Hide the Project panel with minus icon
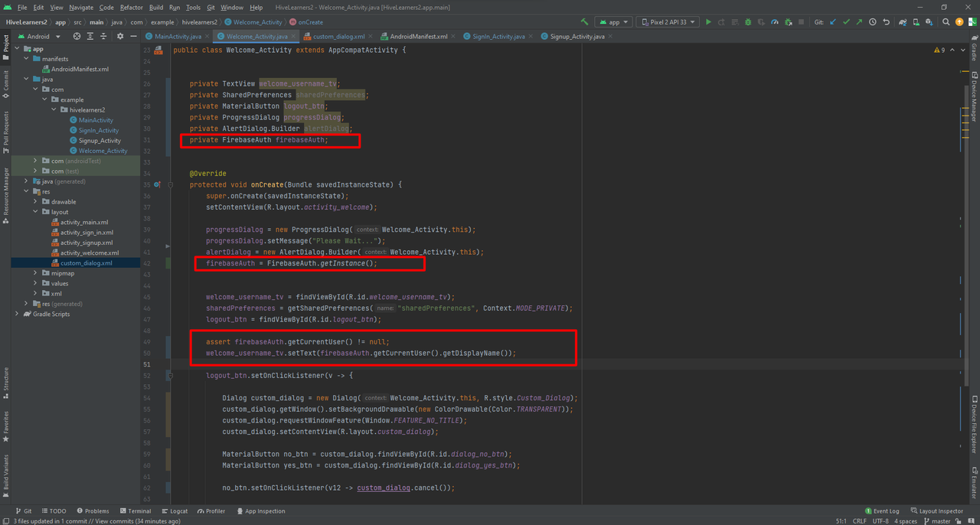The image size is (980, 525). (132, 36)
